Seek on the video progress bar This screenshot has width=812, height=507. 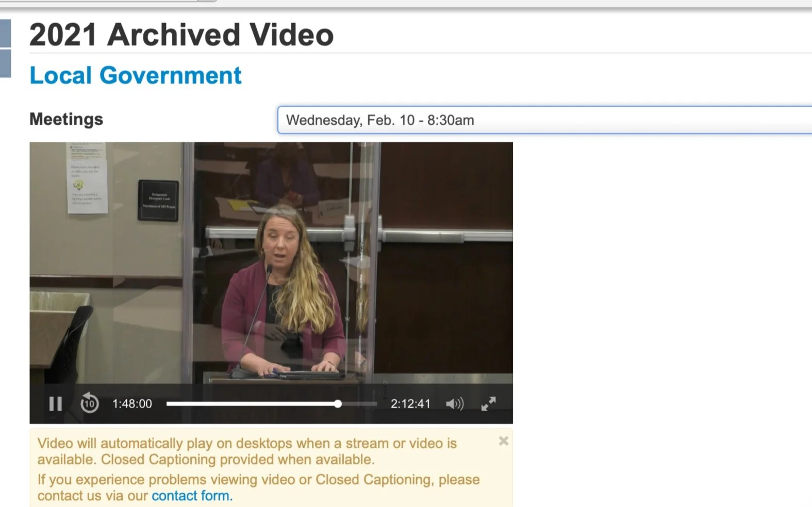coord(272,404)
